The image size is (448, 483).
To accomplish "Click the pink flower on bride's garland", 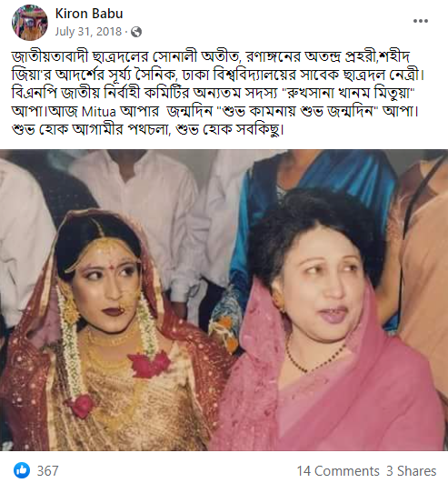I will click(x=149, y=365).
